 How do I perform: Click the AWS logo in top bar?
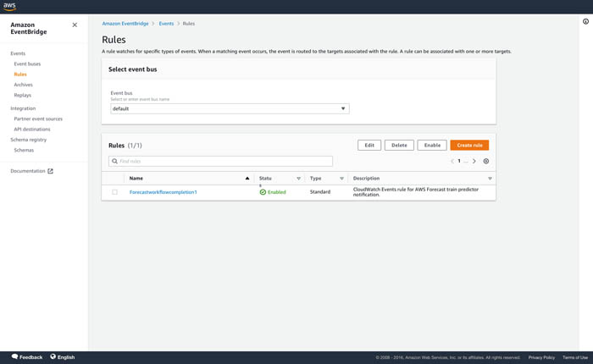[9, 7]
